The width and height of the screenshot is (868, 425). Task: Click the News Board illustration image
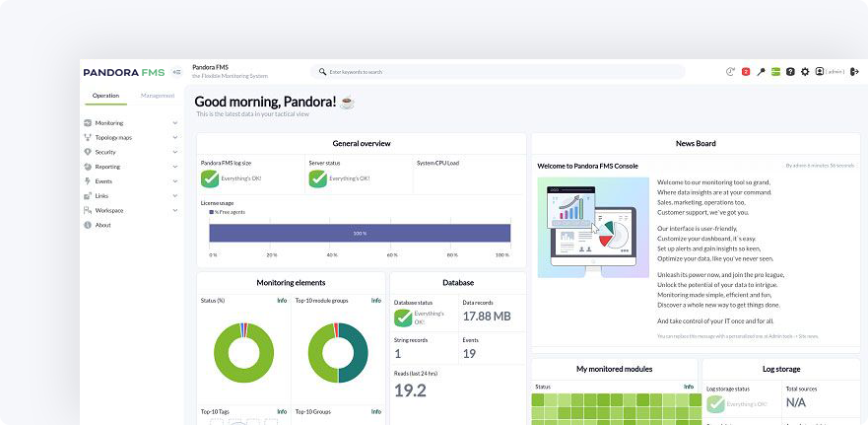(x=593, y=228)
